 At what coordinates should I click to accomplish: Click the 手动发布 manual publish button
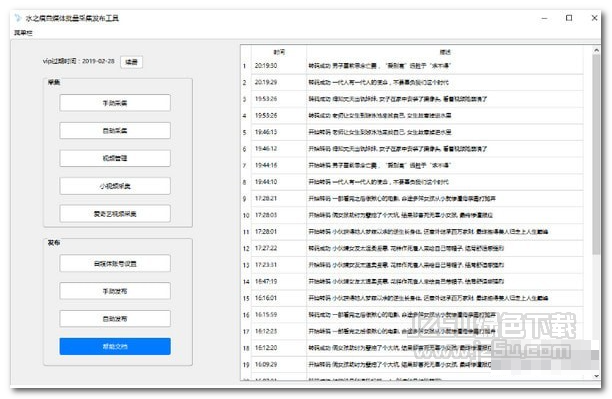115,291
